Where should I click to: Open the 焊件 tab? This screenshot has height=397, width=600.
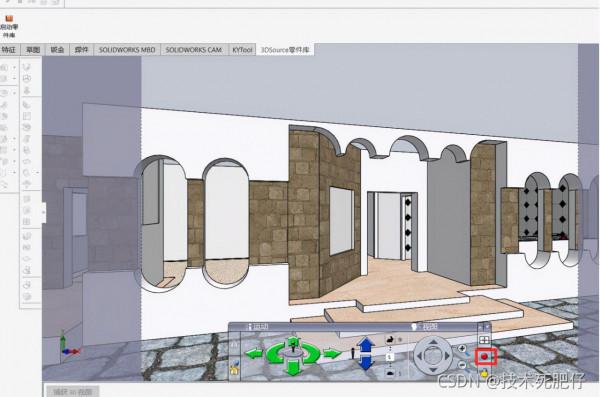[82, 50]
